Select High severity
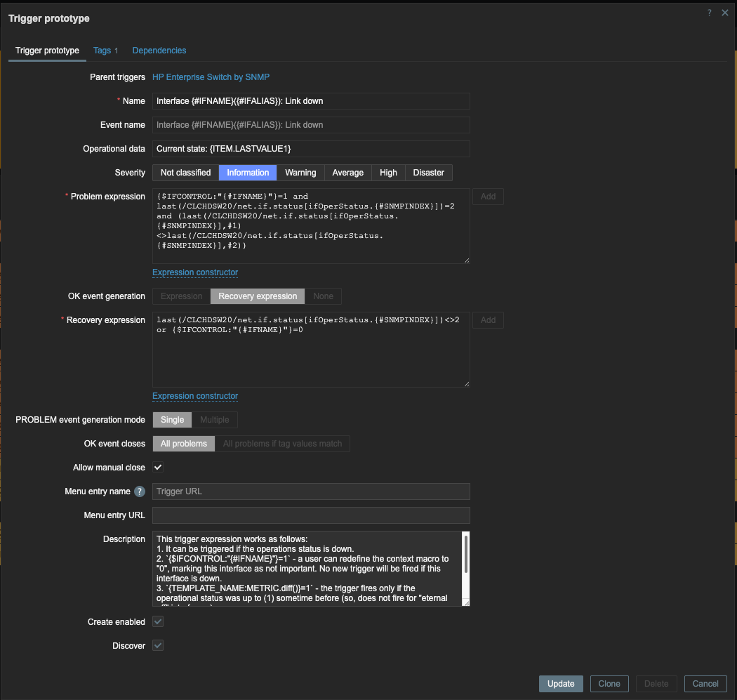 (x=388, y=173)
